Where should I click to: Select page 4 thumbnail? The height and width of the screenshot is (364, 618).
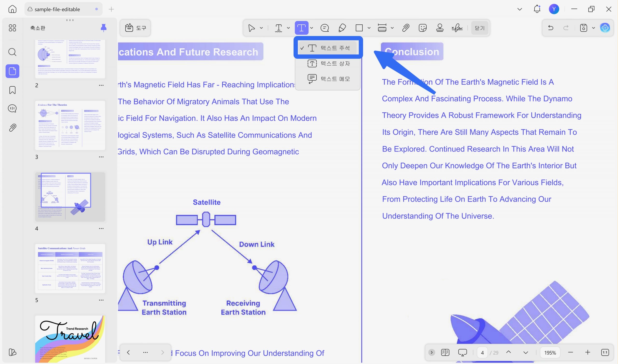(70, 197)
